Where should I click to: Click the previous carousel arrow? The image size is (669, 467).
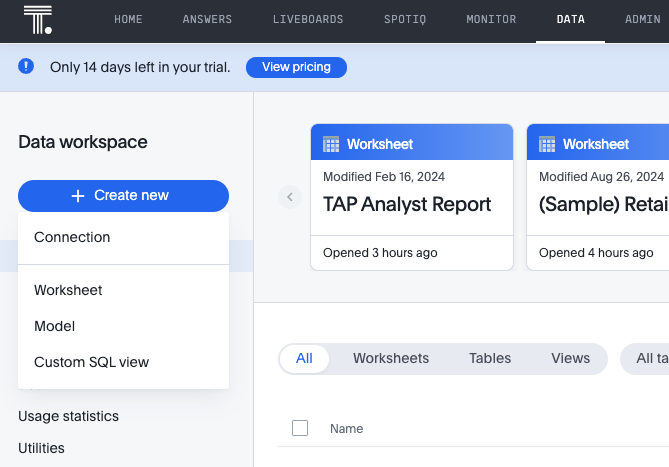click(290, 197)
